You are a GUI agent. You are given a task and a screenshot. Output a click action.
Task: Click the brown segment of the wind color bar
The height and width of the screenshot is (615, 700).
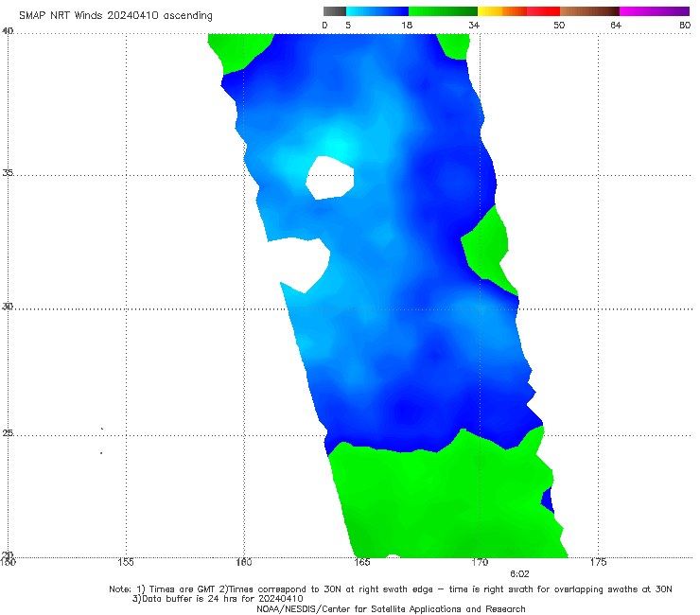(589, 11)
